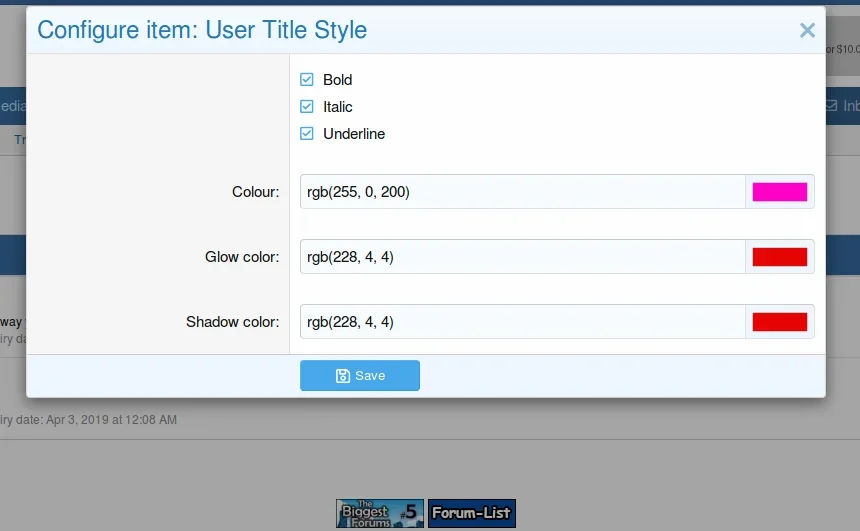This screenshot has width=860, height=531.
Task: Click the Inbox envelope link in background page
Action: (842, 106)
